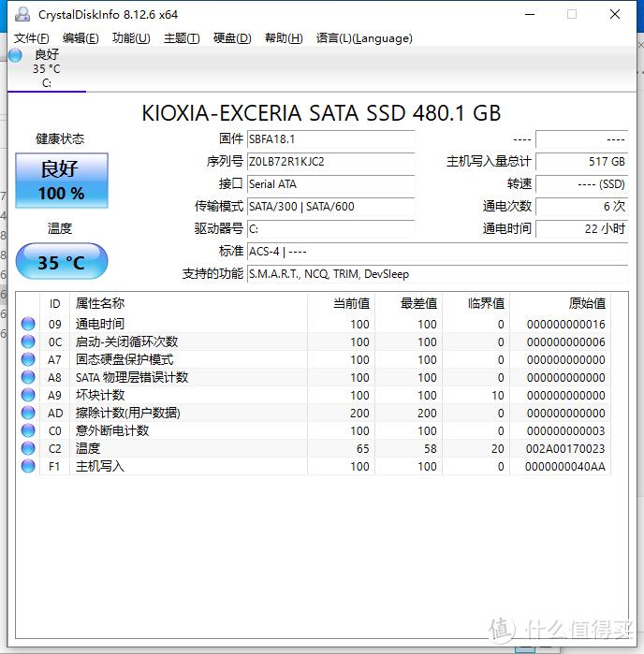Open the 硬盘(D) menu
This screenshot has width=644, height=654.
point(232,38)
